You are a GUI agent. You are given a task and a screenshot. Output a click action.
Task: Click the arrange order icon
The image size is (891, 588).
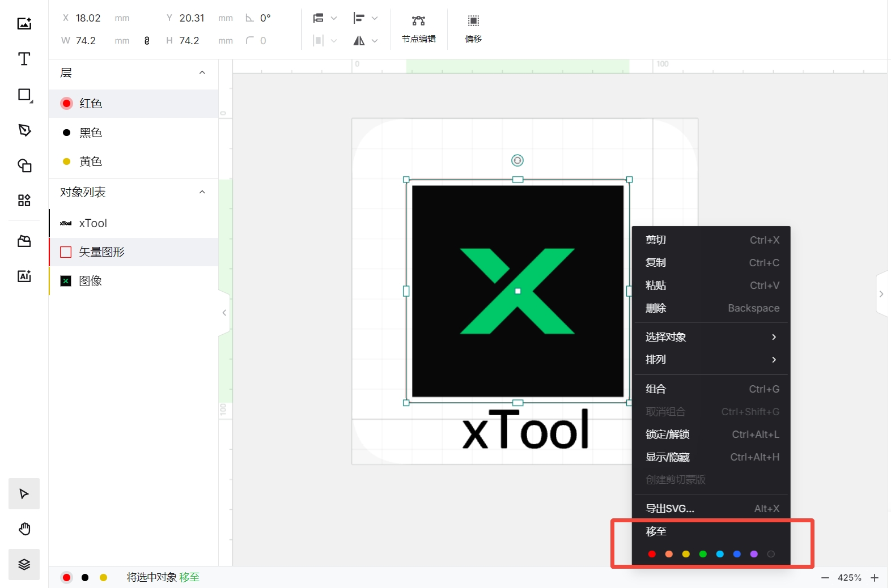[x=319, y=18]
